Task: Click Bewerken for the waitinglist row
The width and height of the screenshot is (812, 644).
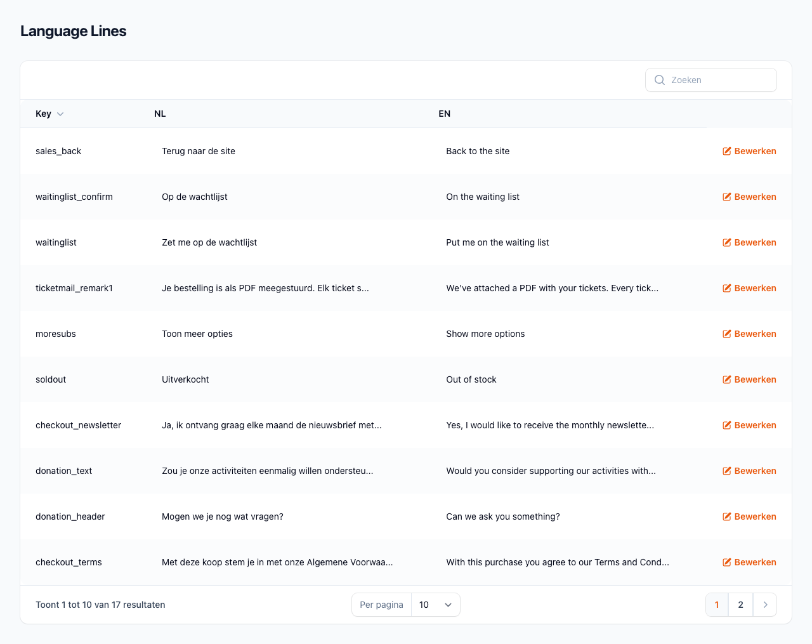Action: tap(755, 242)
